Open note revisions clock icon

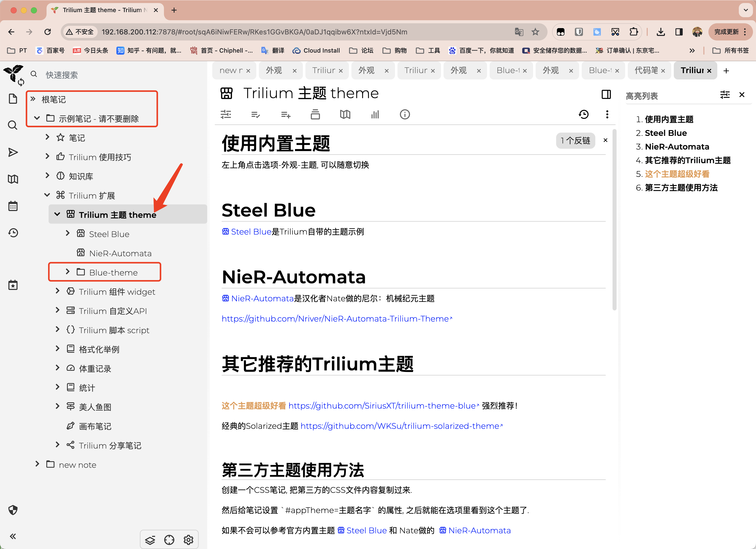583,115
